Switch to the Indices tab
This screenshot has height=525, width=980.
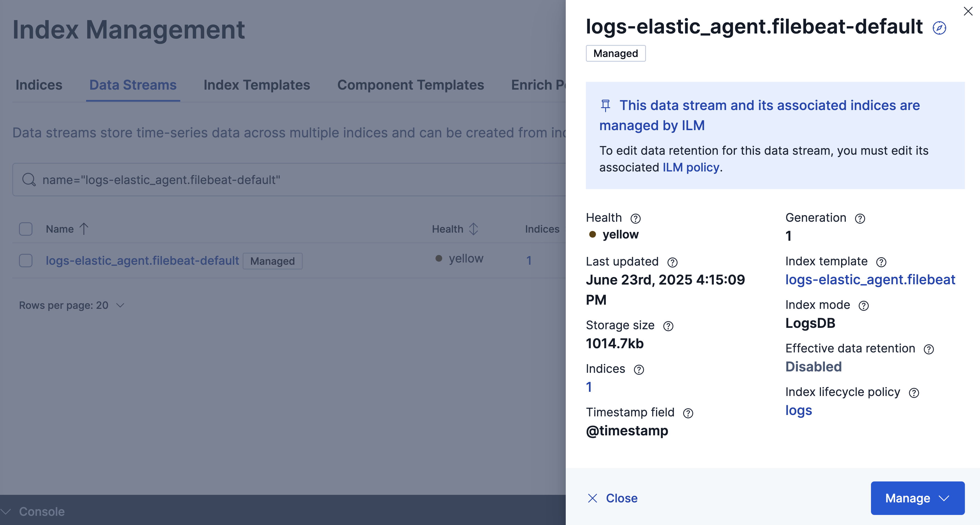[x=39, y=85]
